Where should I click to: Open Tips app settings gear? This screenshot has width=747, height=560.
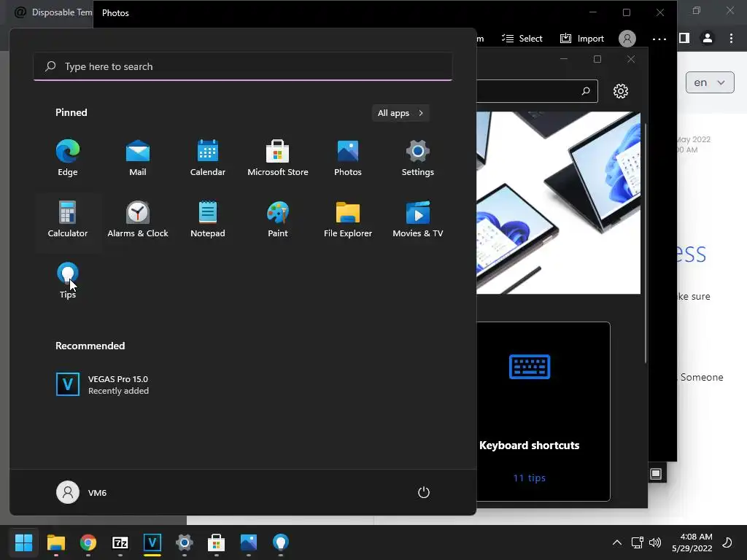click(620, 91)
